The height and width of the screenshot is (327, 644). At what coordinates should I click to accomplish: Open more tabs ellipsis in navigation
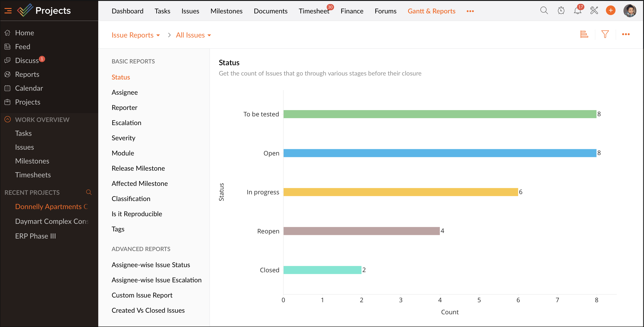(x=470, y=11)
